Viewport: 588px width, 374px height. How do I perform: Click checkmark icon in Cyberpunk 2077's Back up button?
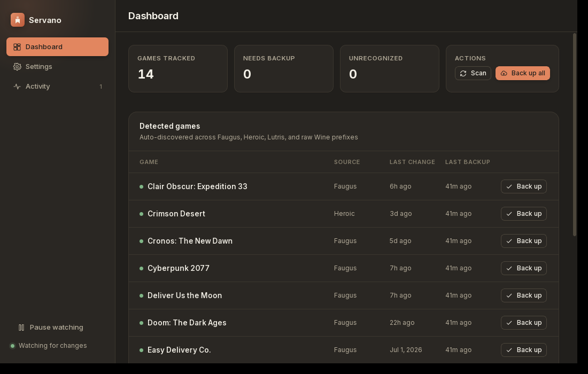pyautogui.click(x=509, y=268)
